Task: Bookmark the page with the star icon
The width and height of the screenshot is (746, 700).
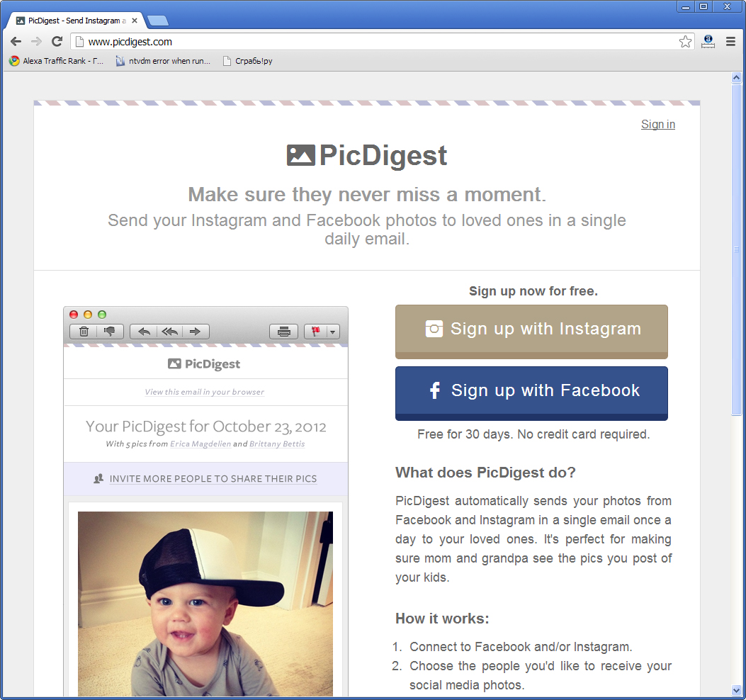Action: [x=685, y=42]
